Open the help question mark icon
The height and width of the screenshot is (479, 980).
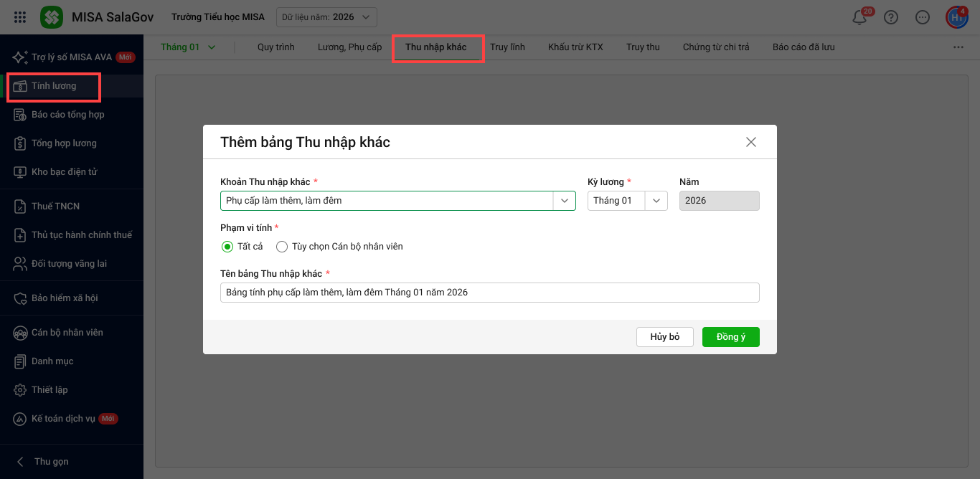891,17
